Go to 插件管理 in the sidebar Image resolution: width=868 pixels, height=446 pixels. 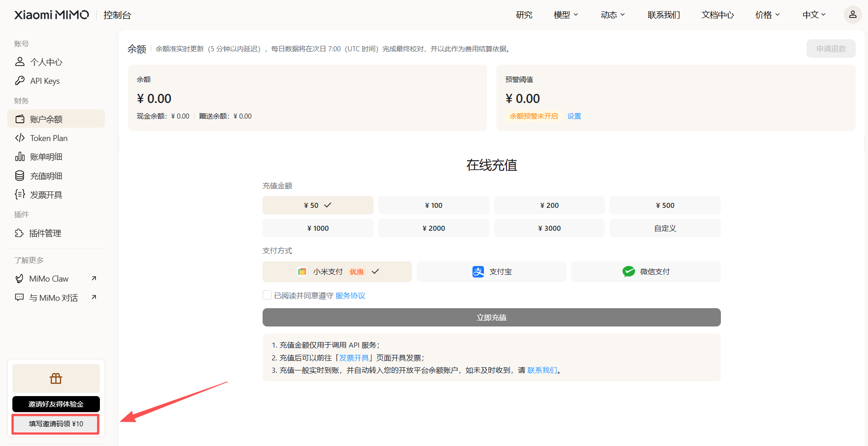pos(56,233)
